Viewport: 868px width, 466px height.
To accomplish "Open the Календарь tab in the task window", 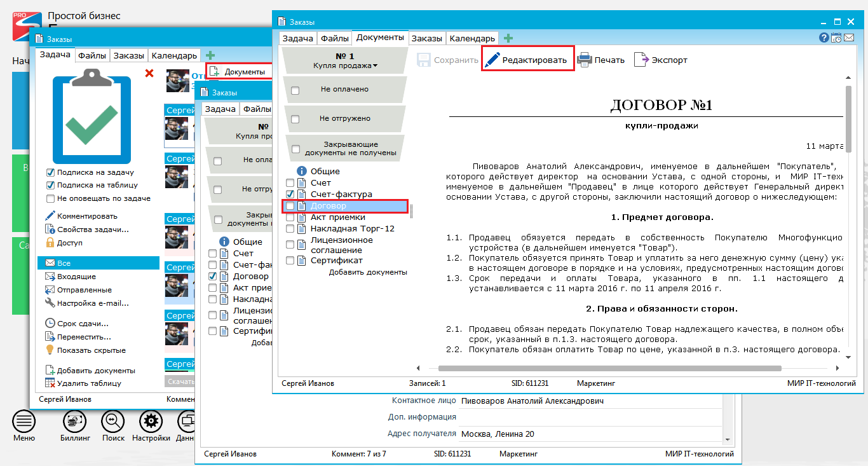I will point(175,55).
